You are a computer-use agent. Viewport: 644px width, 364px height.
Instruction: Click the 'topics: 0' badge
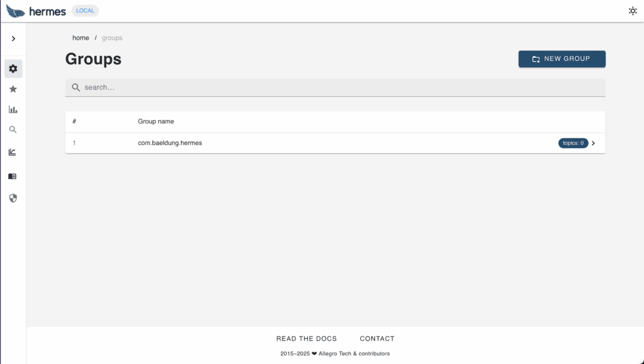[x=573, y=143]
